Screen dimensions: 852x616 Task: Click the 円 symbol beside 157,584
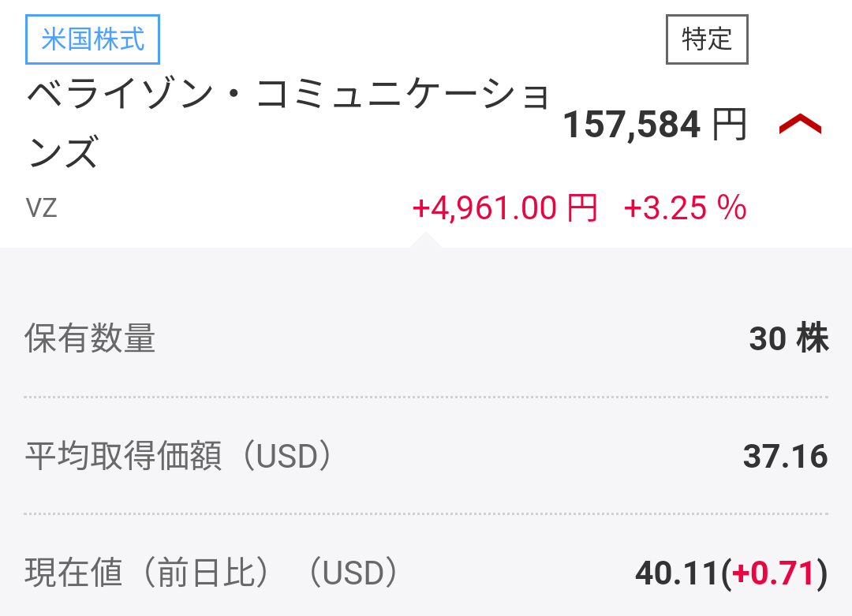[x=730, y=125]
